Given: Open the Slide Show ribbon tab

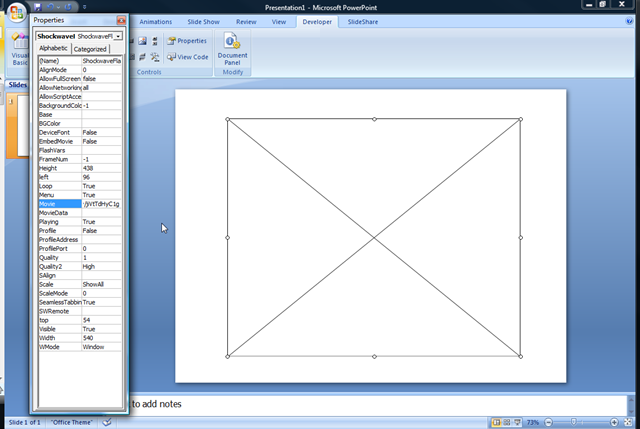Looking at the screenshot, I should coord(203,22).
